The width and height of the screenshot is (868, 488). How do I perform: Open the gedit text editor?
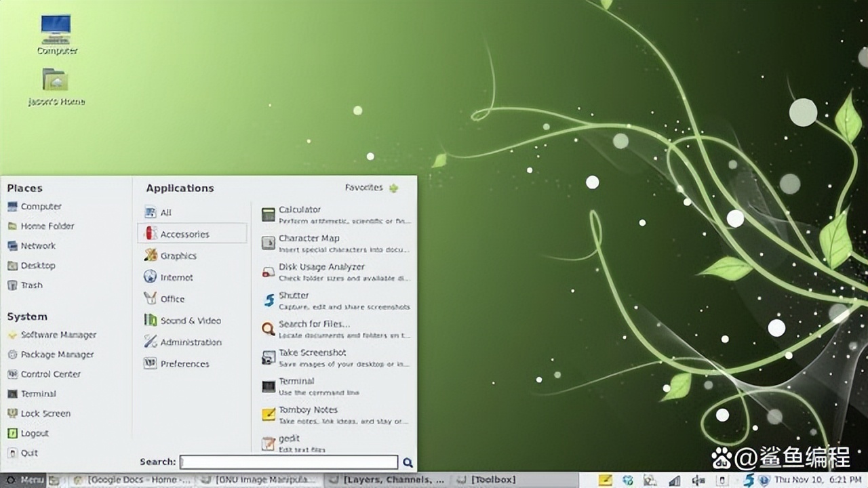[288, 438]
